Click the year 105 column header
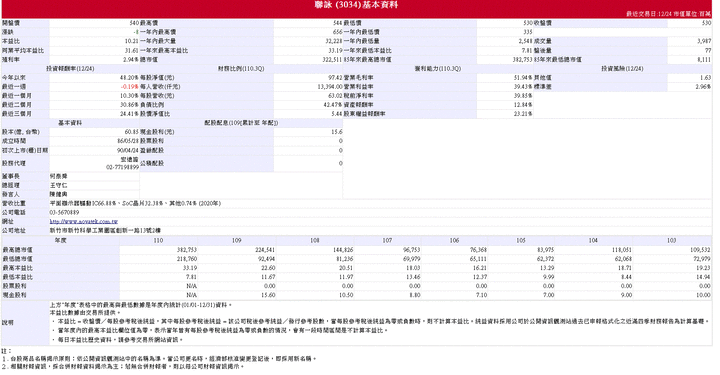Viewport: 720px width, 375px height. [x=521, y=240]
